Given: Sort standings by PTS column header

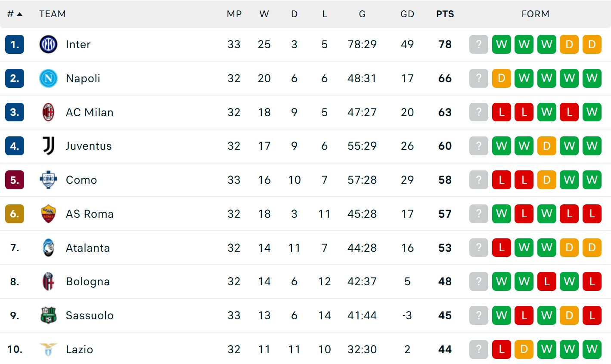Looking at the screenshot, I should pos(445,14).
